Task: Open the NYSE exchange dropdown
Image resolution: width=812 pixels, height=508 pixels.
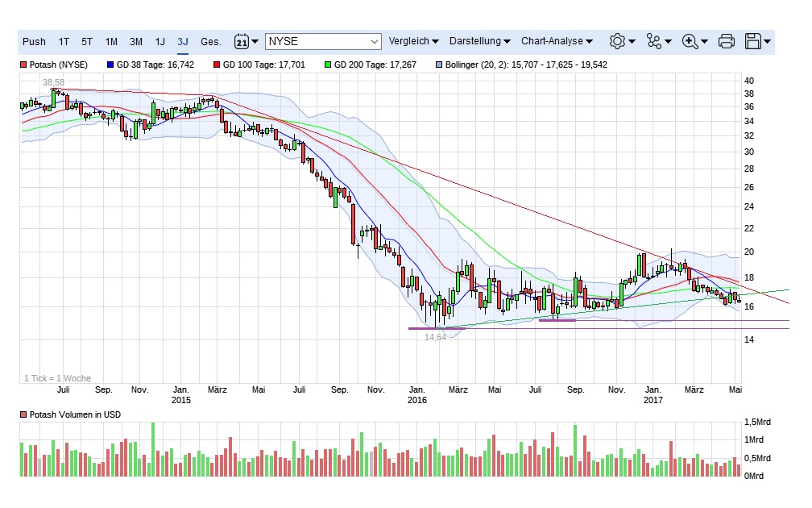Action: (323, 41)
